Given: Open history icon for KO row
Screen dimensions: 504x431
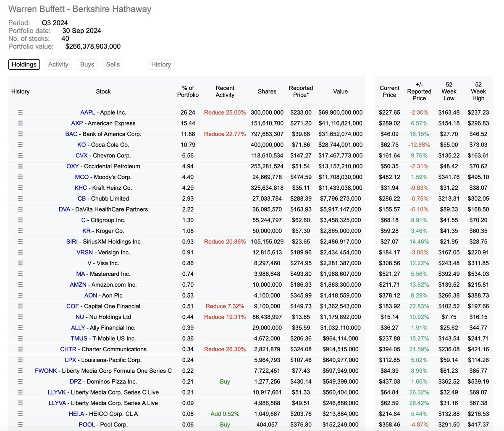Looking at the screenshot, I should point(20,145).
